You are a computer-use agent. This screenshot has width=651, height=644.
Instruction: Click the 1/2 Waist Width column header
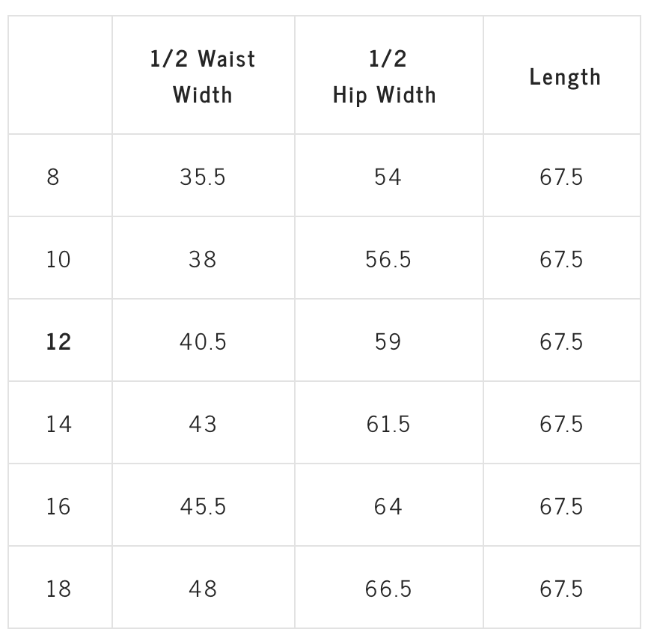[x=203, y=76]
